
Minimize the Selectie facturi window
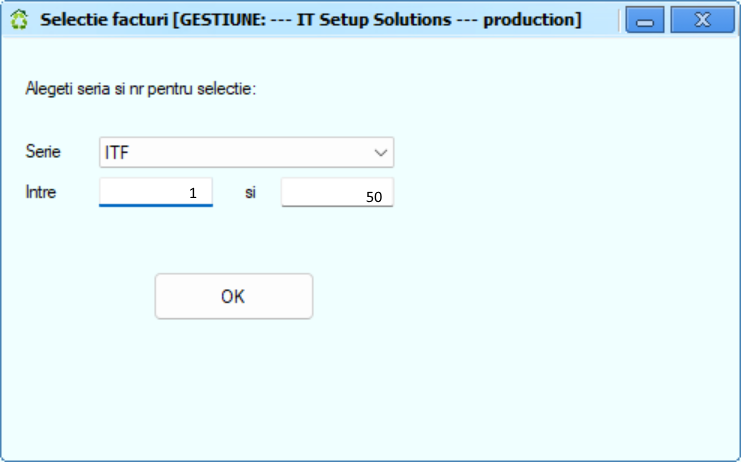pos(645,20)
